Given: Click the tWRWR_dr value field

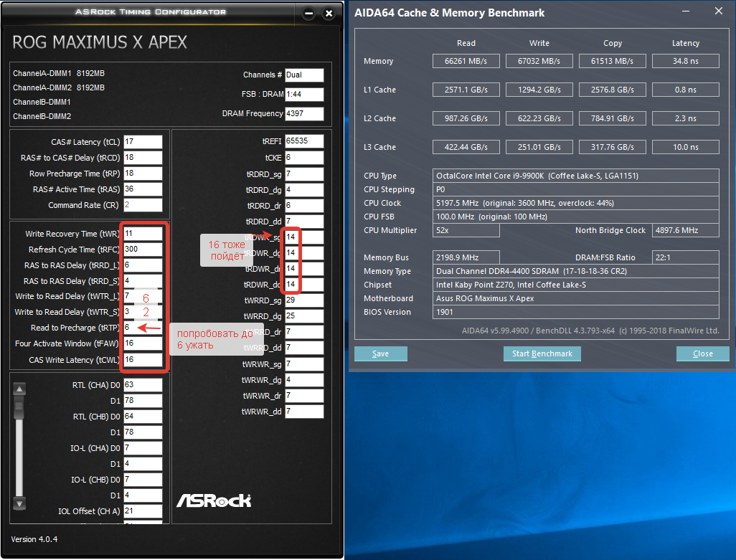Looking at the screenshot, I should [x=304, y=396].
